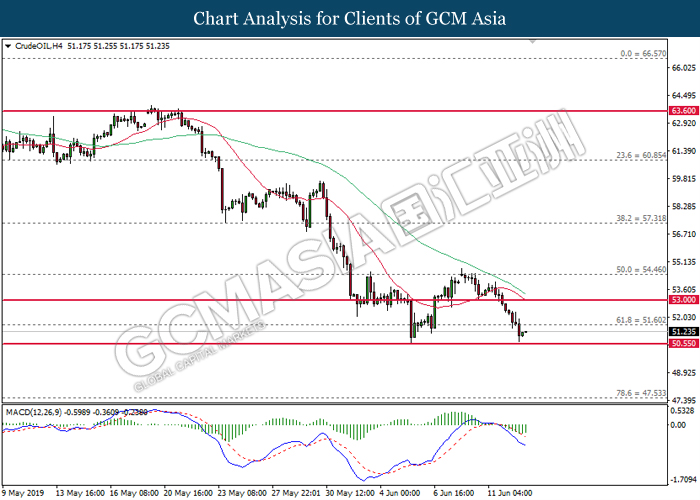The image size is (700, 500).
Task: Click the 66.025 price scale value
Action: click(683, 68)
